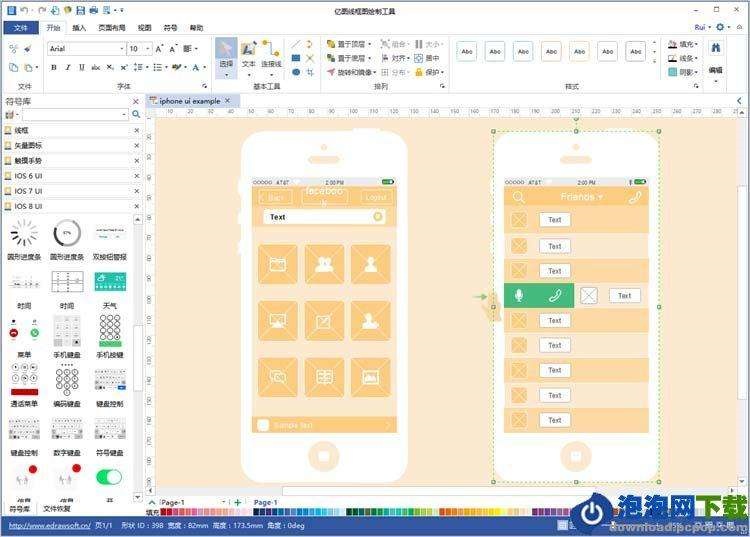750x537 pixels.
Task: Switch to the 文件恢复 file recovery panel tab
Action: (57, 508)
